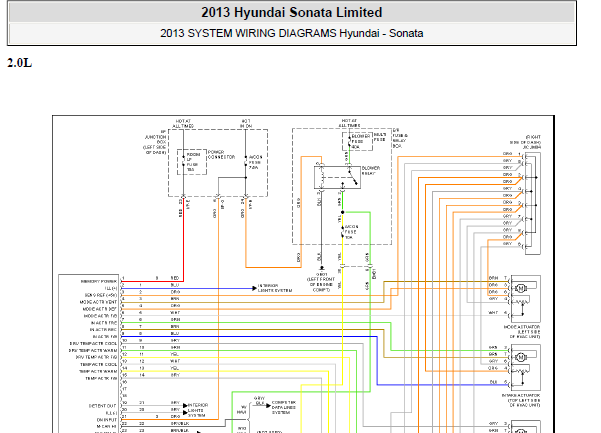Click the 'IN ACTR F/B' pin label
Viewport: 601px width, 433px height.
[105, 336]
